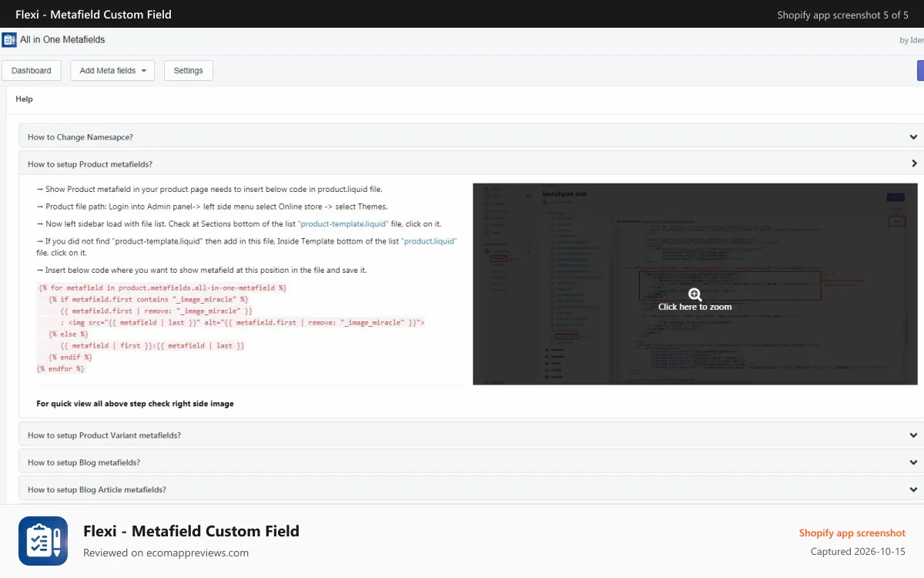This screenshot has width=924, height=578.
Task: Click the '{% else %}' code line
Action: [69, 334]
